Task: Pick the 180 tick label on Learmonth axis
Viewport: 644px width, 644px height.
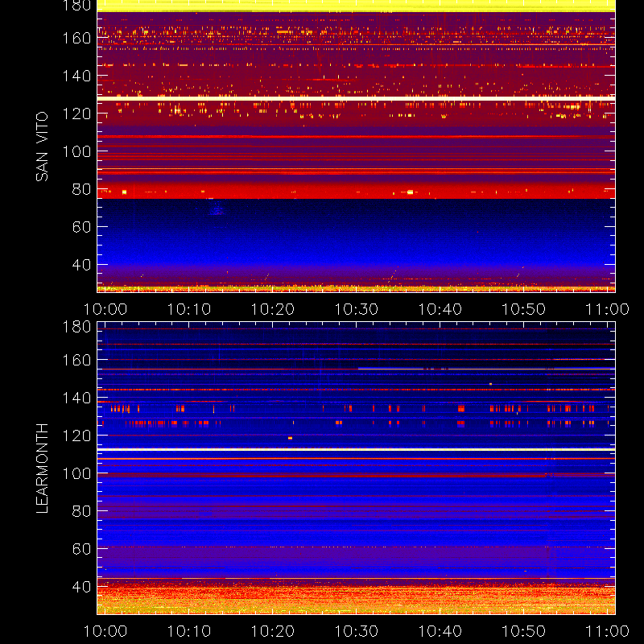Action: click(x=76, y=327)
